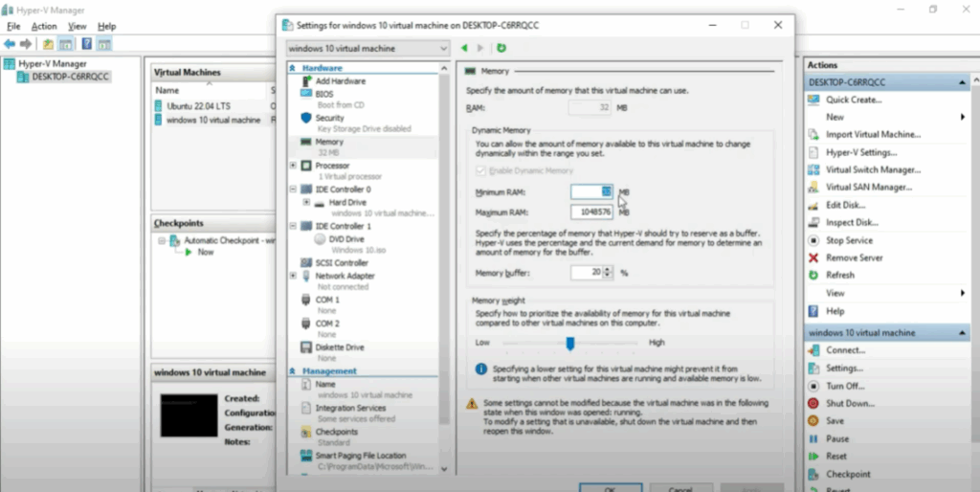
Task: Select the Diskette Drive item
Action: pos(340,347)
